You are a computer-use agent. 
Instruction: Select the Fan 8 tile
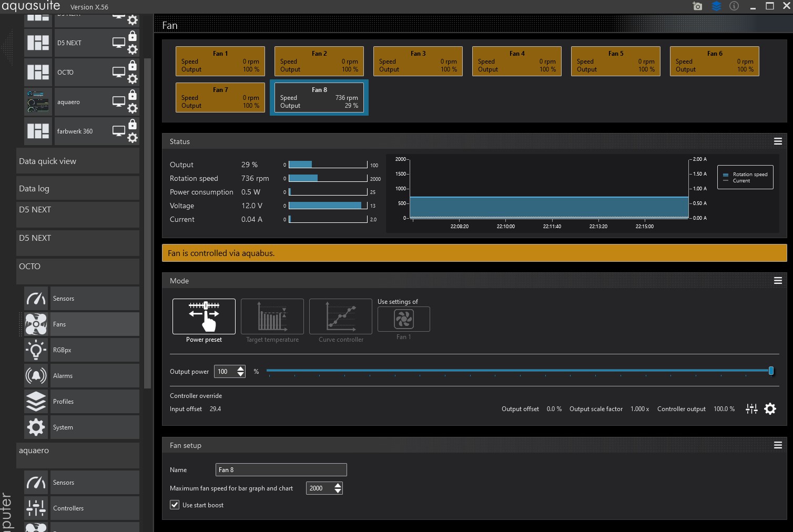coord(319,98)
